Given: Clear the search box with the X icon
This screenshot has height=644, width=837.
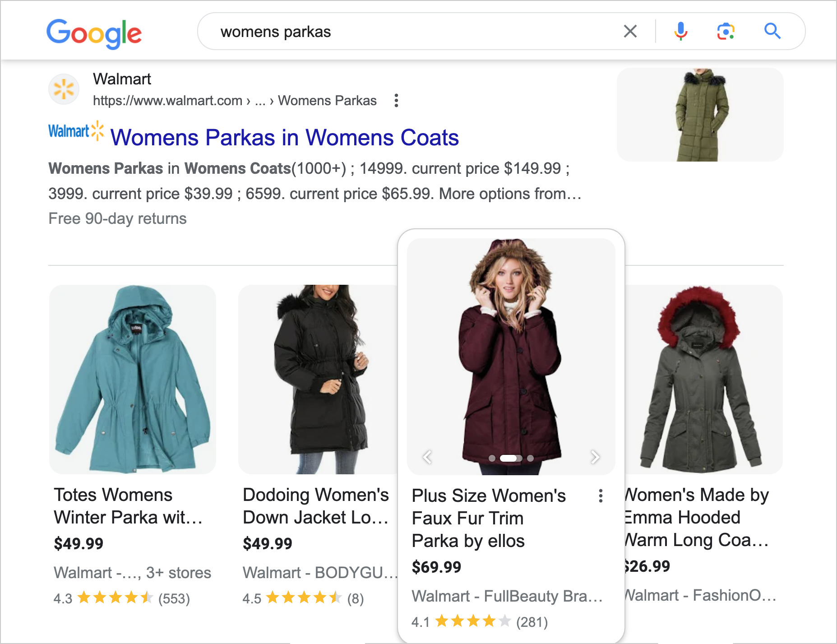Looking at the screenshot, I should pos(630,31).
